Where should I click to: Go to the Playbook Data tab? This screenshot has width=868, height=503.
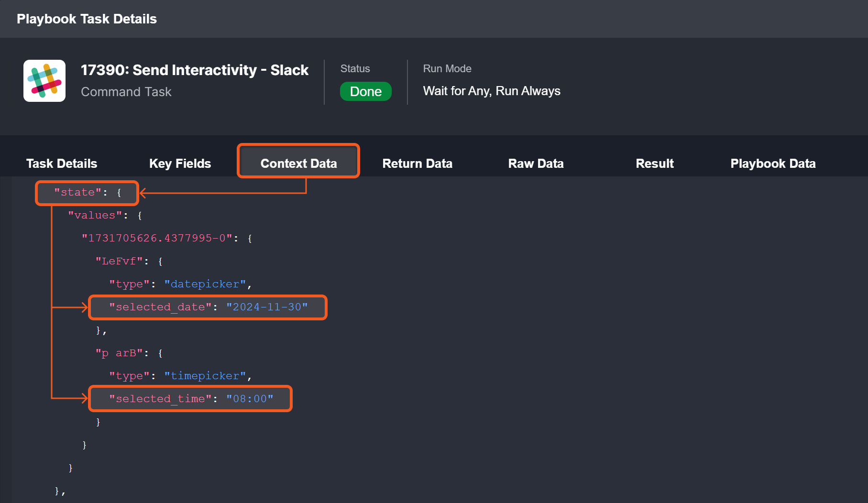(x=773, y=164)
